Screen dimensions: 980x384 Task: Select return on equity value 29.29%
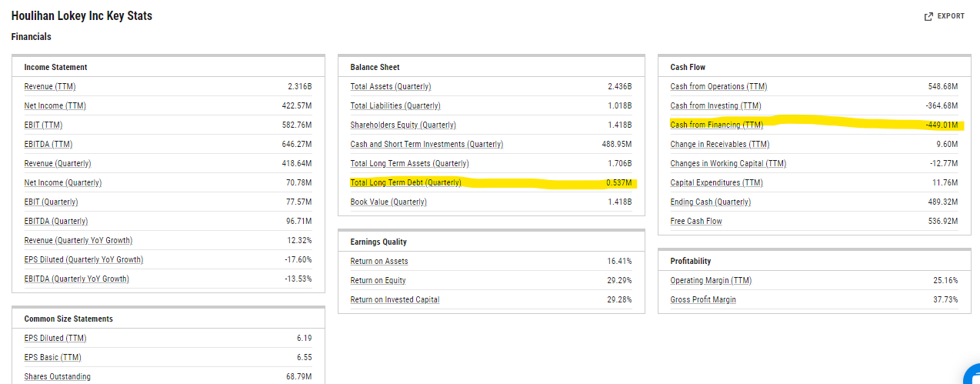point(619,280)
